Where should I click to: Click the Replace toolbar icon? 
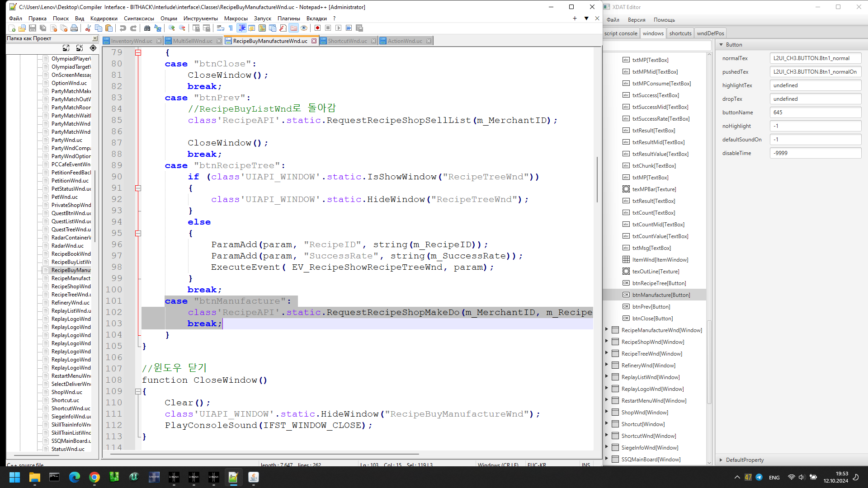[x=158, y=28]
